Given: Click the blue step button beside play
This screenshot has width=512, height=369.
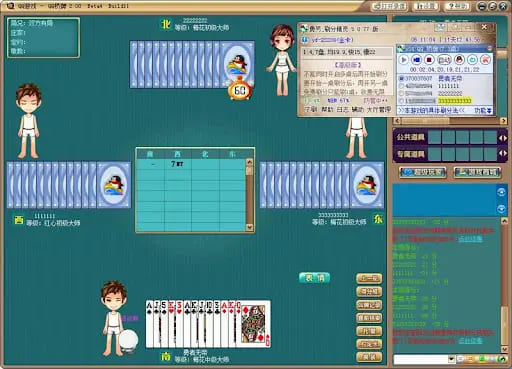Looking at the screenshot, I should (417, 60).
